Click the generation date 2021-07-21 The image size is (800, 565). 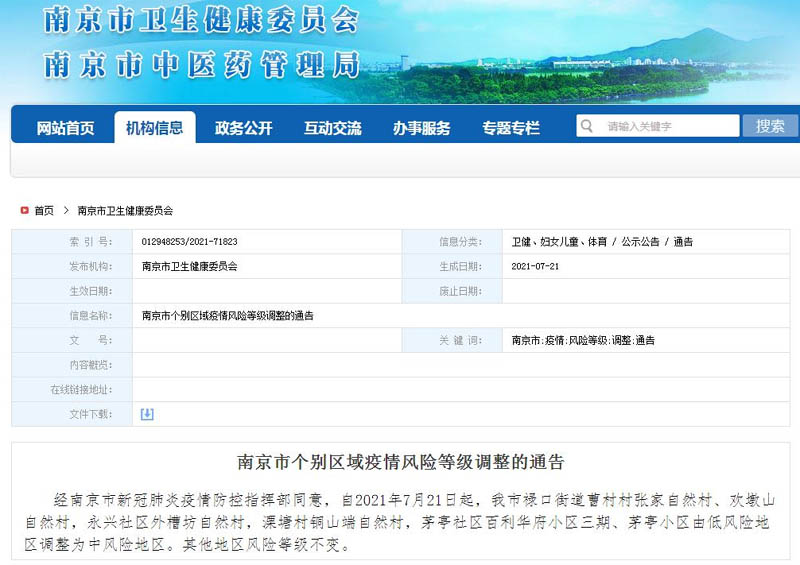[535, 266]
